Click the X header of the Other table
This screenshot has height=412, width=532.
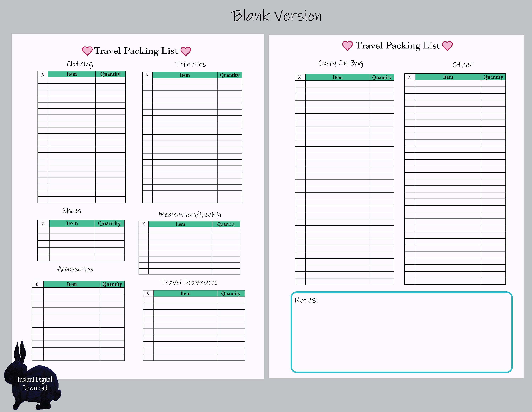coord(409,77)
